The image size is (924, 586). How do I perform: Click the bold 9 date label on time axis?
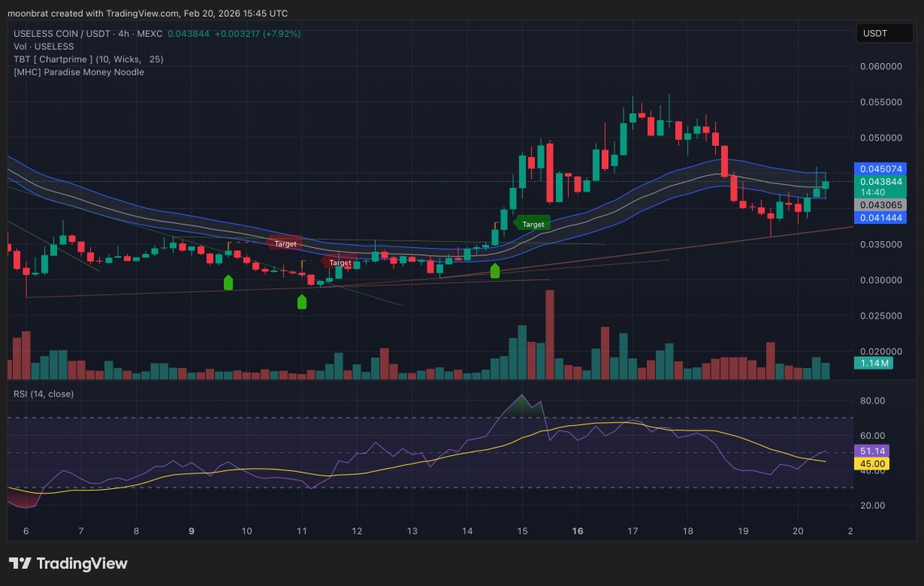[x=191, y=531]
